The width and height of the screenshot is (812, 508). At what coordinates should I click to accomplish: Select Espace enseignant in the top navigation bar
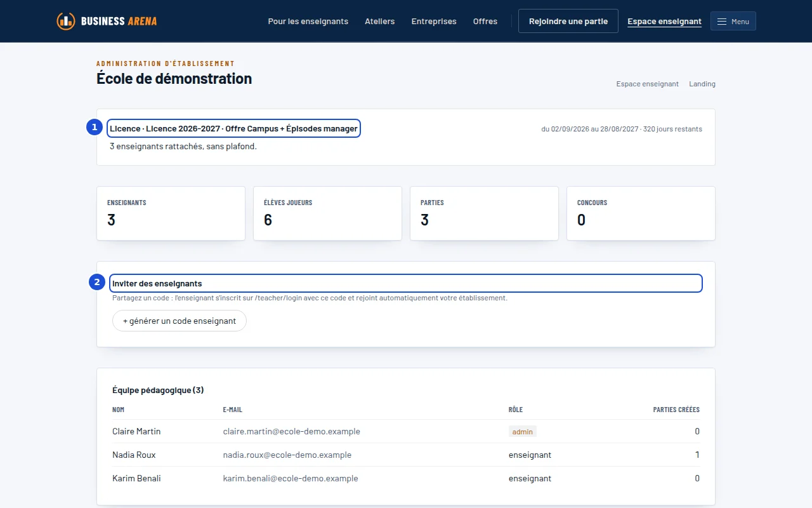point(665,22)
